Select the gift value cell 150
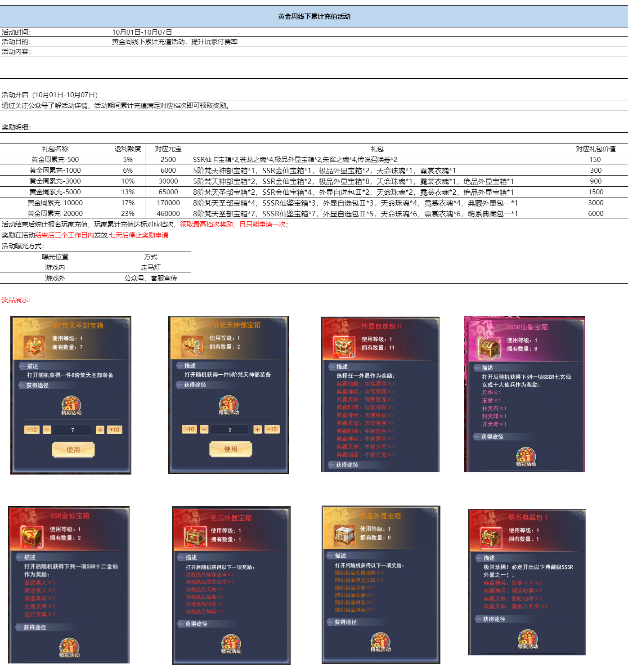The width and height of the screenshot is (628, 672). (596, 159)
